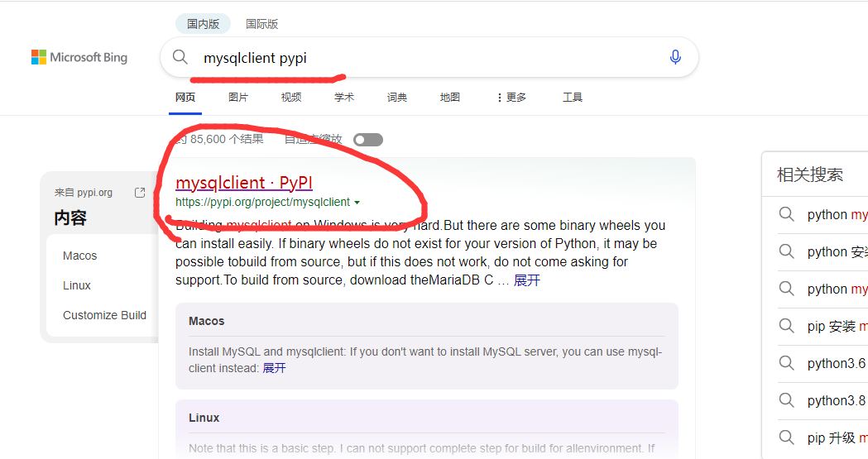Screen dimensions: 868x459
Task: Open dropdown arrow next to pypi.org URL
Action: [357, 203]
